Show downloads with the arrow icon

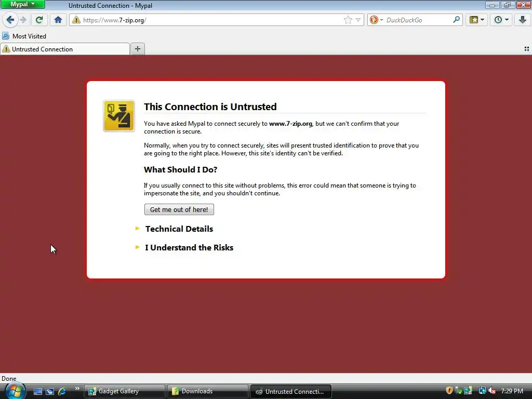pos(523,20)
